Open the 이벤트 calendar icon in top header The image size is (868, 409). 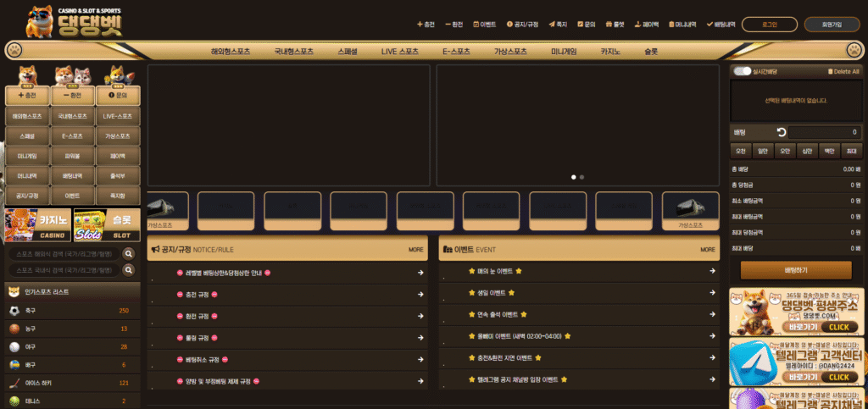tap(476, 25)
